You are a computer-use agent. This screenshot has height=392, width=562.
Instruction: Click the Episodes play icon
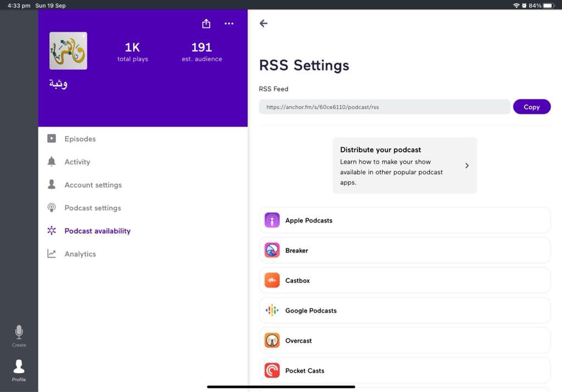(52, 139)
